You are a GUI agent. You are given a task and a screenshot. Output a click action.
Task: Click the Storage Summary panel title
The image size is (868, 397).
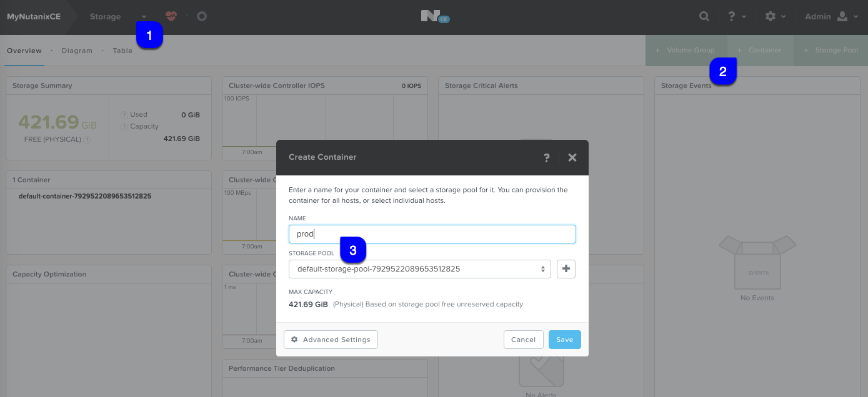pyautogui.click(x=42, y=86)
